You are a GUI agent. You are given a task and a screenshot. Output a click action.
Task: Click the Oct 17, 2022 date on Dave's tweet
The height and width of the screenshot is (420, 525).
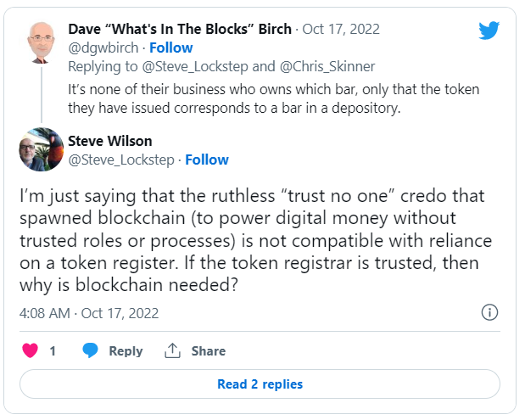click(x=341, y=29)
